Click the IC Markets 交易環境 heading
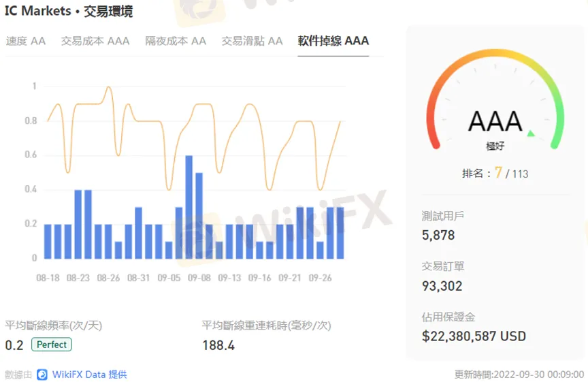 [x=69, y=11]
